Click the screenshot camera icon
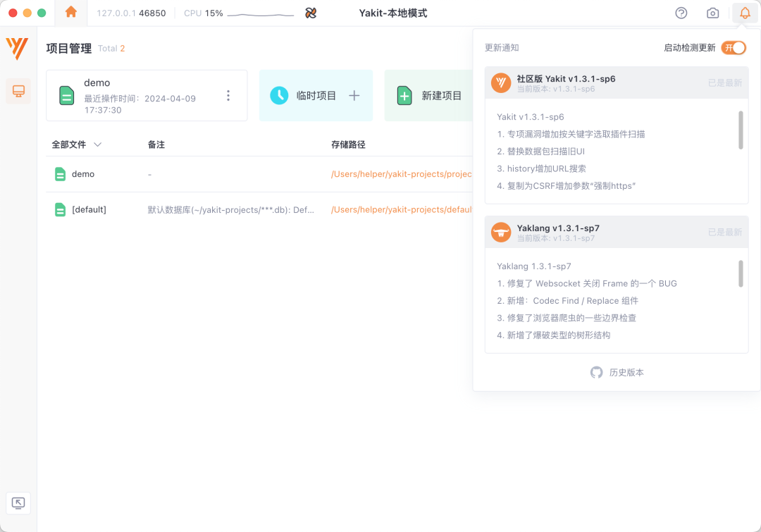Screen dimensions: 761x532 (x=712, y=13)
